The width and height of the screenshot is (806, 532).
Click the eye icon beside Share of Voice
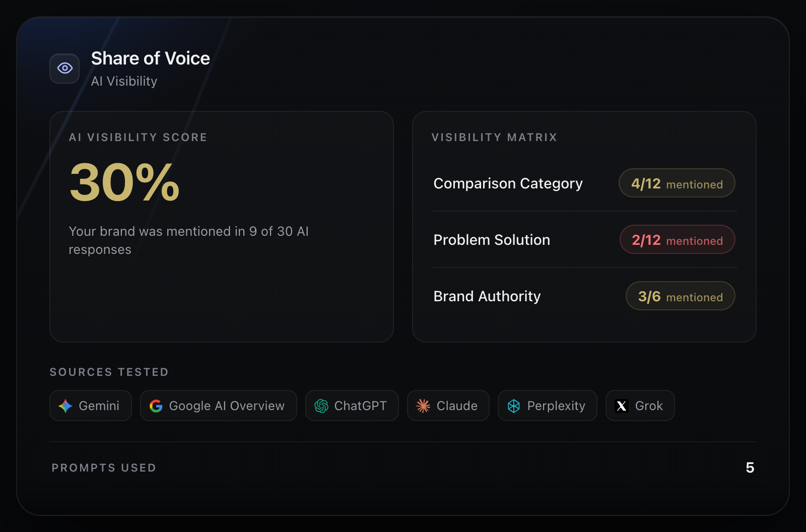pos(64,68)
